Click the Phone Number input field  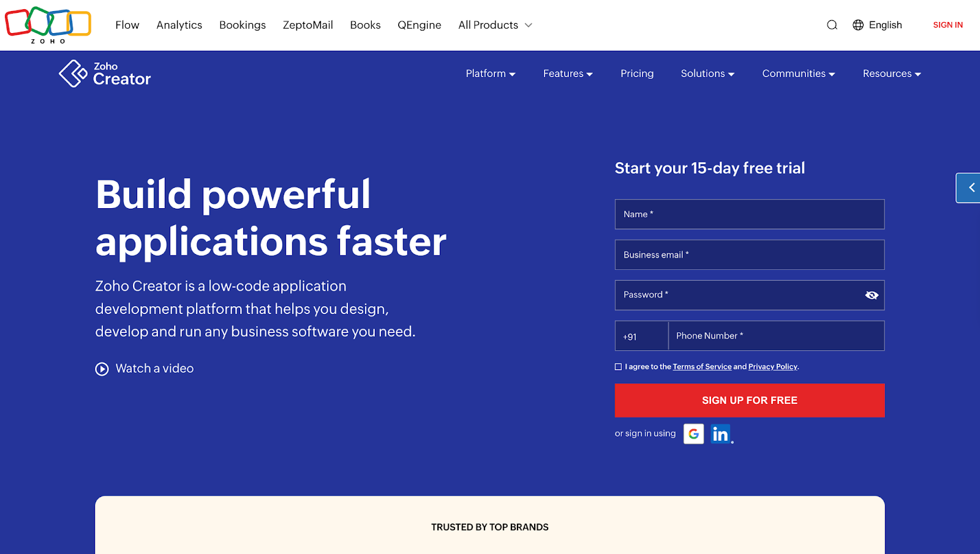click(776, 335)
